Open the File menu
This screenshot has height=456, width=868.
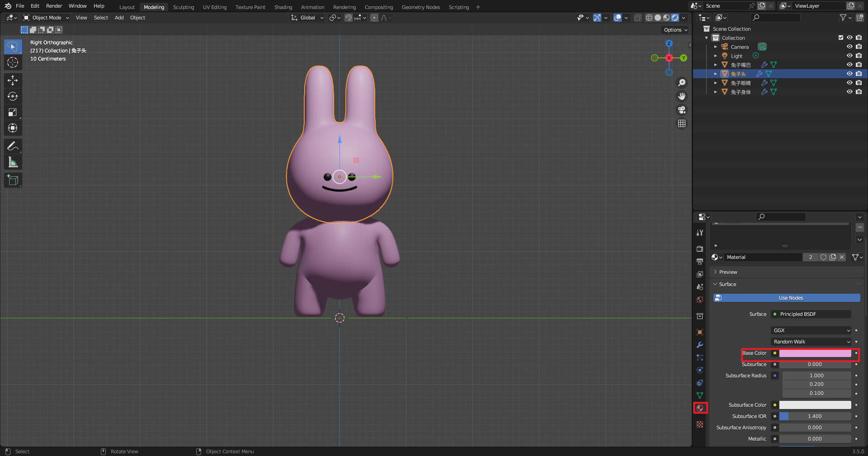pos(20,6)
